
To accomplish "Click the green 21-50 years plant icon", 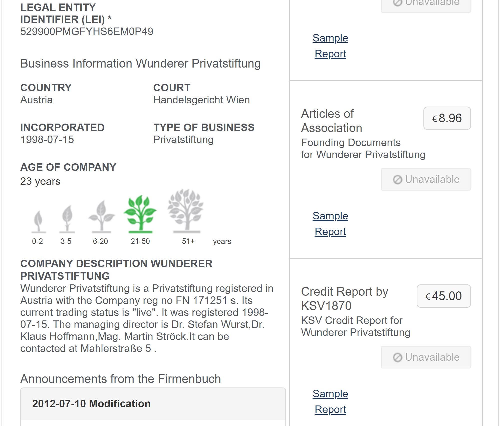I will click(x=140, y=214).
